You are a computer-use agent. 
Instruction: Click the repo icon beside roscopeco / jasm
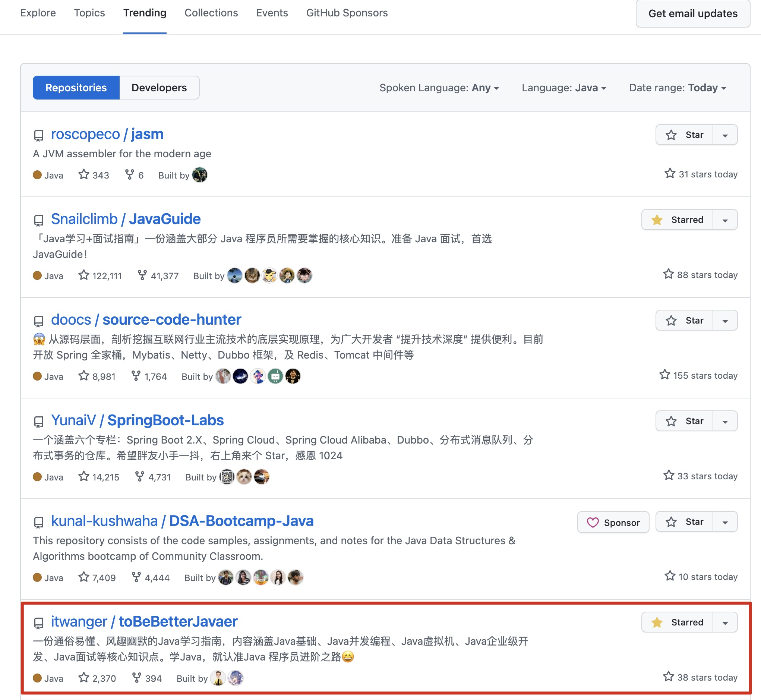39,136
